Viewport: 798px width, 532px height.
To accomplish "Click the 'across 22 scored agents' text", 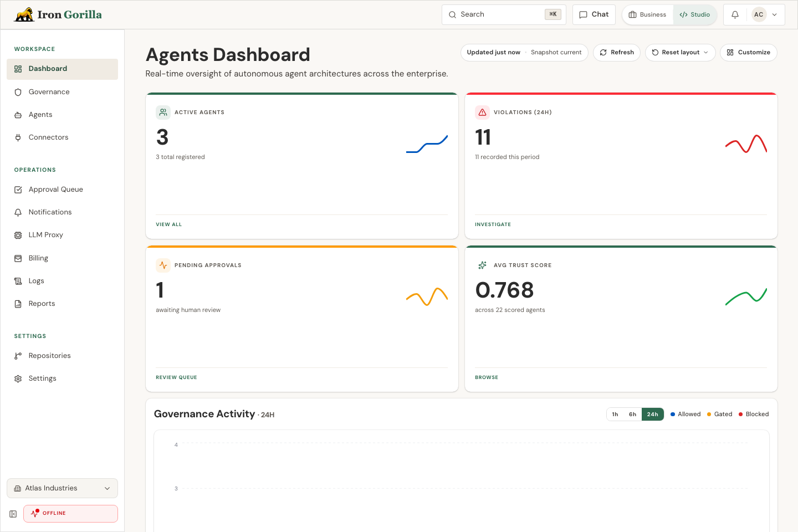I will [x=510, y=310].
